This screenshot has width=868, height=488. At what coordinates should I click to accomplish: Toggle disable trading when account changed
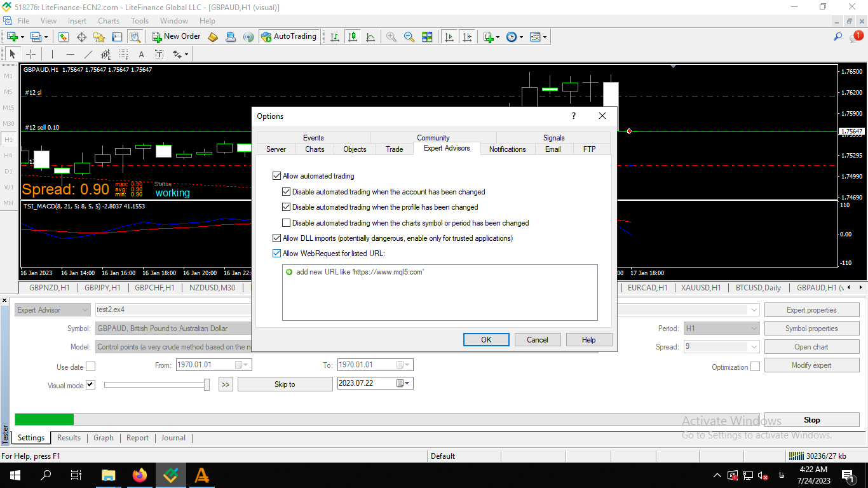287,191
